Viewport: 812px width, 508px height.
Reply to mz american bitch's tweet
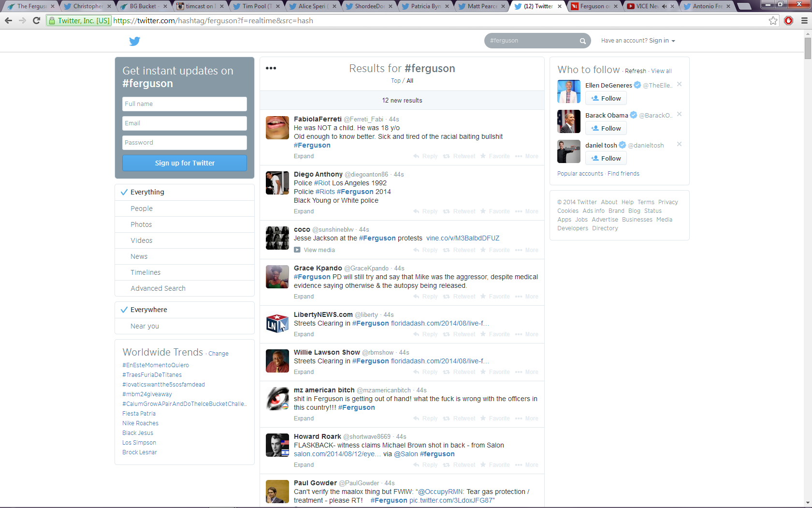[425, 418]
